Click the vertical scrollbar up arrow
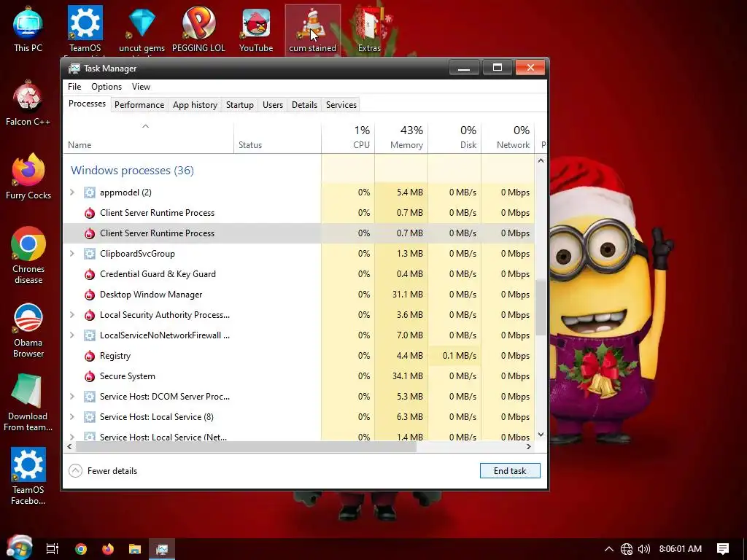Image resolution: width=747 pixels, height=560 pixels. point(541,160)
